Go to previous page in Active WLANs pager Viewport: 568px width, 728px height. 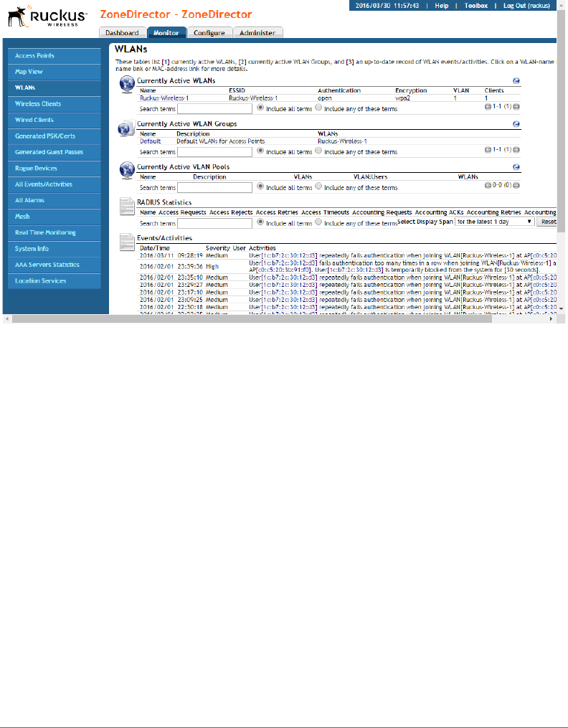[x=488, y=107]
